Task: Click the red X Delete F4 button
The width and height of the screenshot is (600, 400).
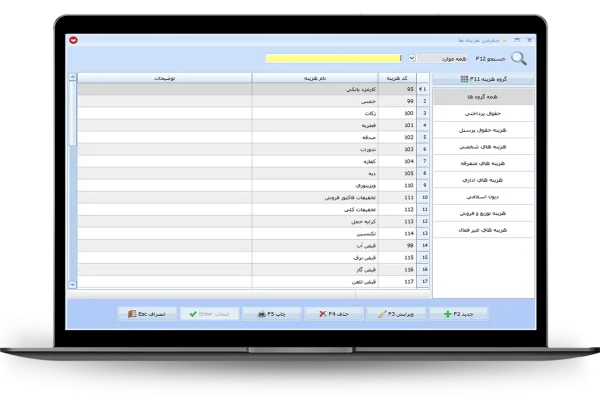Action: point(332,313)
